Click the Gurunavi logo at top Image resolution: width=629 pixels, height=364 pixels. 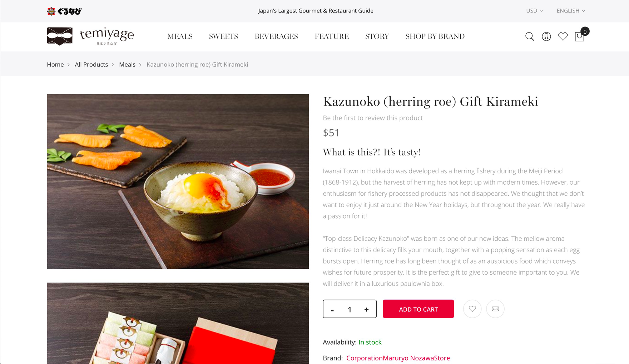(x=64, y=11)
